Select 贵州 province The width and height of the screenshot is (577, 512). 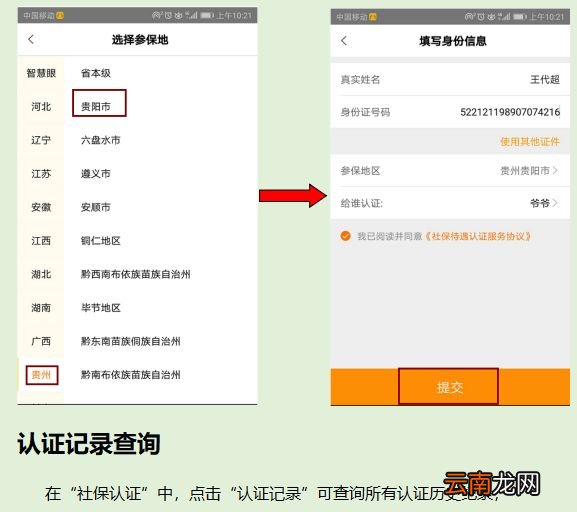tap(42, 375)
